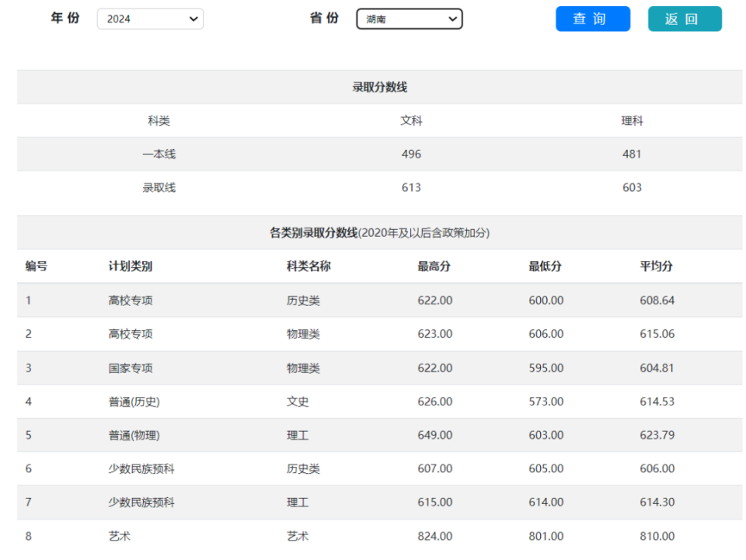Screen dimensions: 746x560
Task: Click the 文史 subject cell
Action: pyautogui.click(x=298, y=402)
